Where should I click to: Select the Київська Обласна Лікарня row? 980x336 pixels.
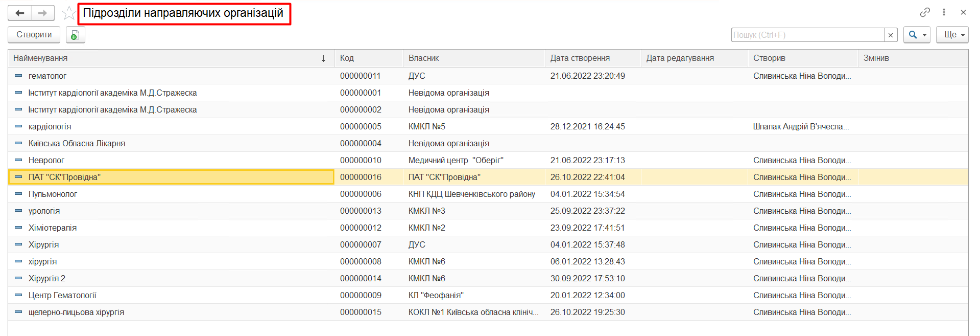(77, 144)
